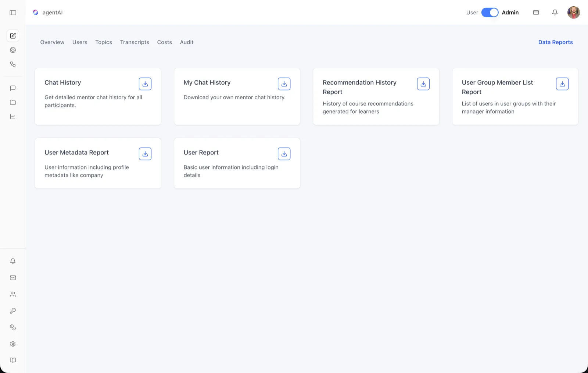Switch to the Users tab

(x=80, y=42)
